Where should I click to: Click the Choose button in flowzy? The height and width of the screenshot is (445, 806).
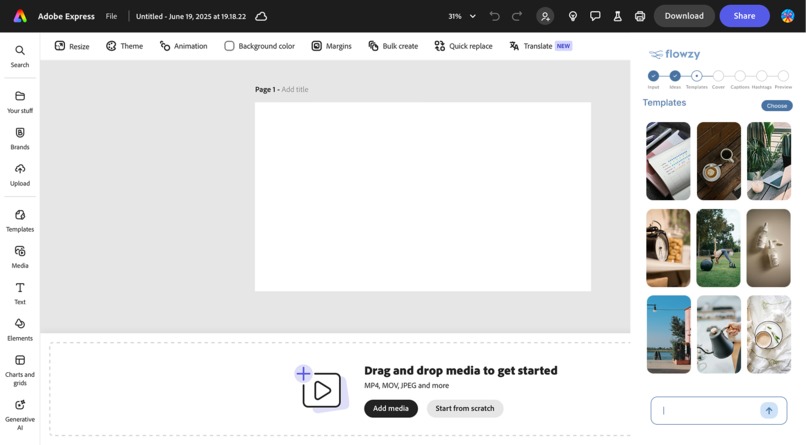pyautogui.click(x=776, y=105)
